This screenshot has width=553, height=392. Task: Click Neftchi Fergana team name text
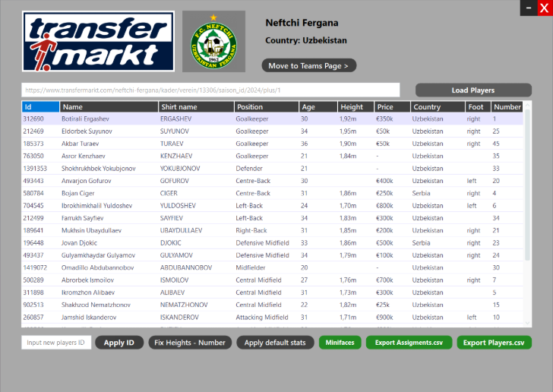pyautogui.click(x=302, y=23)
